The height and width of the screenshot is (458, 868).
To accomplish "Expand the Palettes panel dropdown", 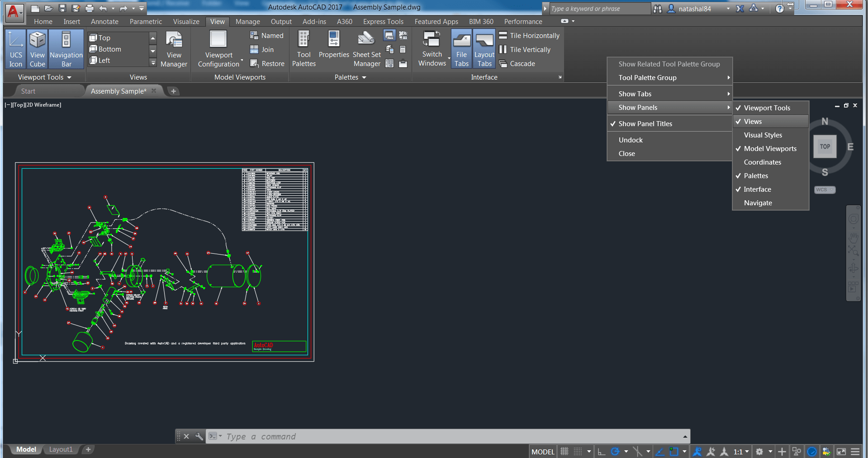I will click(351, 77).
